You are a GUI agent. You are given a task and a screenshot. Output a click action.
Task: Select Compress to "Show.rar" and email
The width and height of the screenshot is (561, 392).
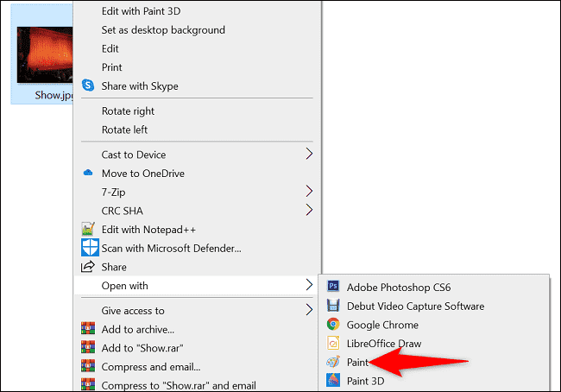179,385
